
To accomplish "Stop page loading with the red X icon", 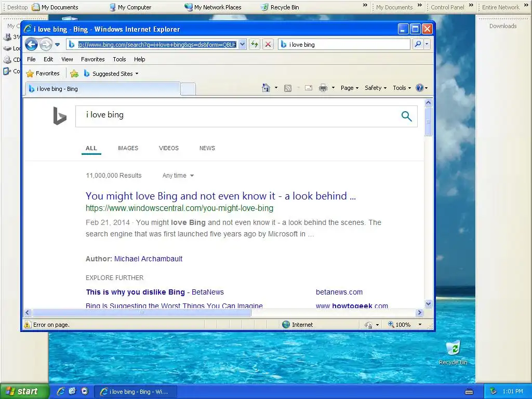I will click(x=268, y=44).
